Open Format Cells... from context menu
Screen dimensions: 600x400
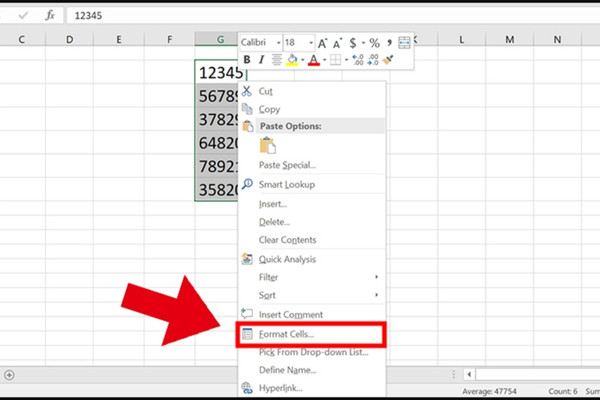(311, 334)
